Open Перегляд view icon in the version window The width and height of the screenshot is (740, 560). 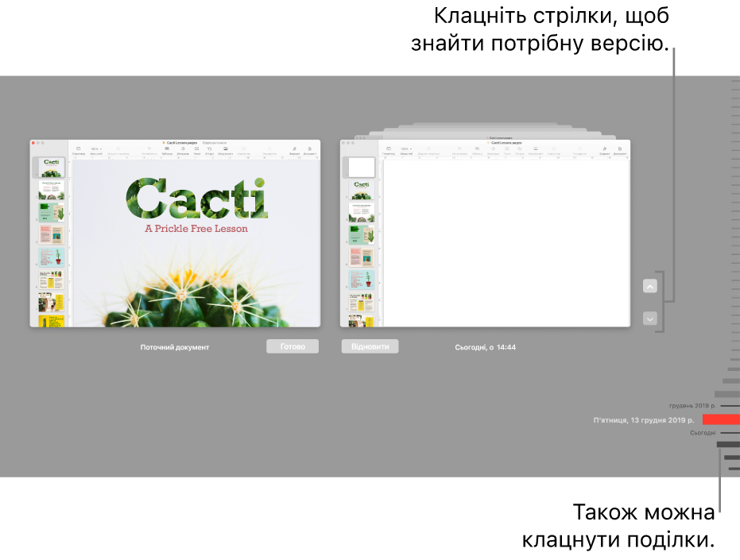(x=389, y=149)
